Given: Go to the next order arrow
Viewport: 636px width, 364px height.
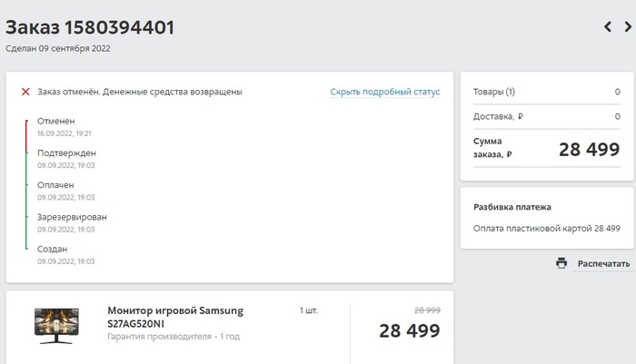Looking at the screenshot, I should coord(627,27).
